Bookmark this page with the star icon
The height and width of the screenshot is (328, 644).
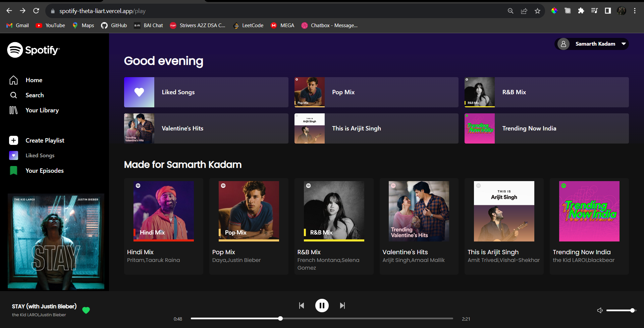tap(537, 11)
